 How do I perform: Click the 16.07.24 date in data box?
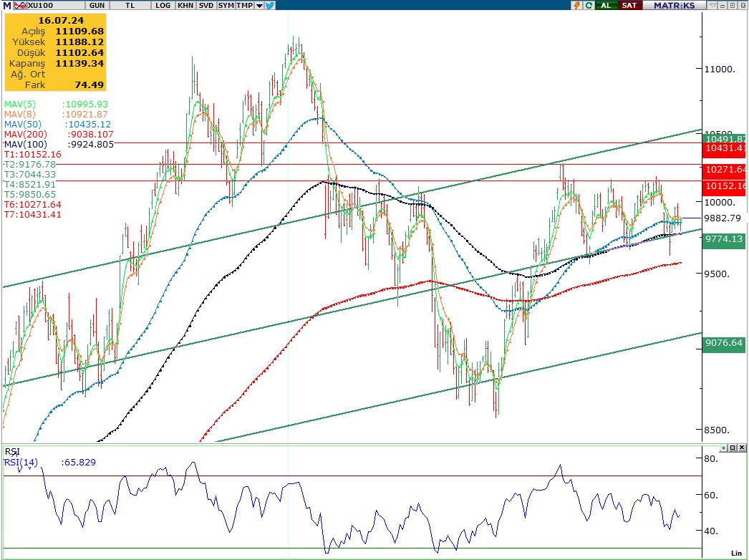click(x=61, y=21)
